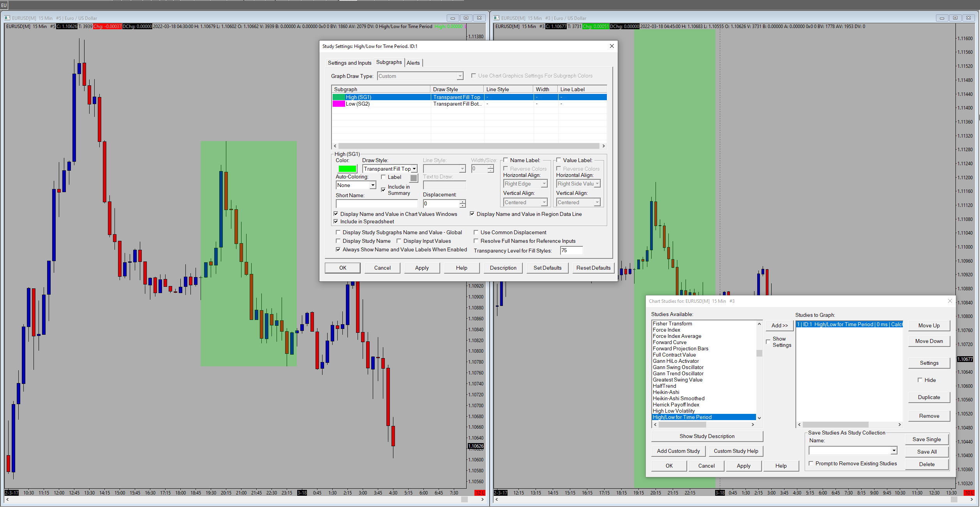Image resolution: width=980 pixels, height=507 pixels.
Task: Enable the Name Label checkbox
Action: [506, 160]
